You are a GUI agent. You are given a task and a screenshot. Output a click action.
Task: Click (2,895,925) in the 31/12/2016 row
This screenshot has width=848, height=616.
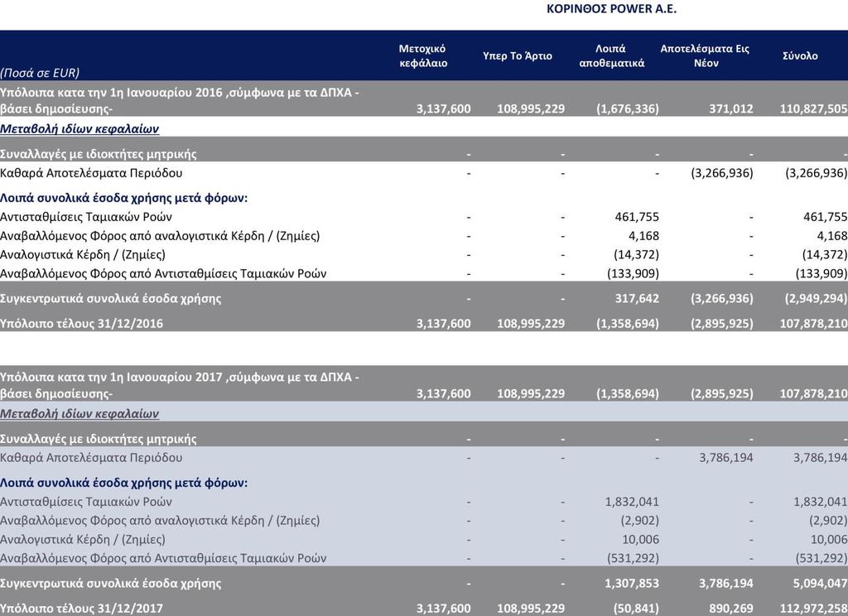[x=721, y=324]
